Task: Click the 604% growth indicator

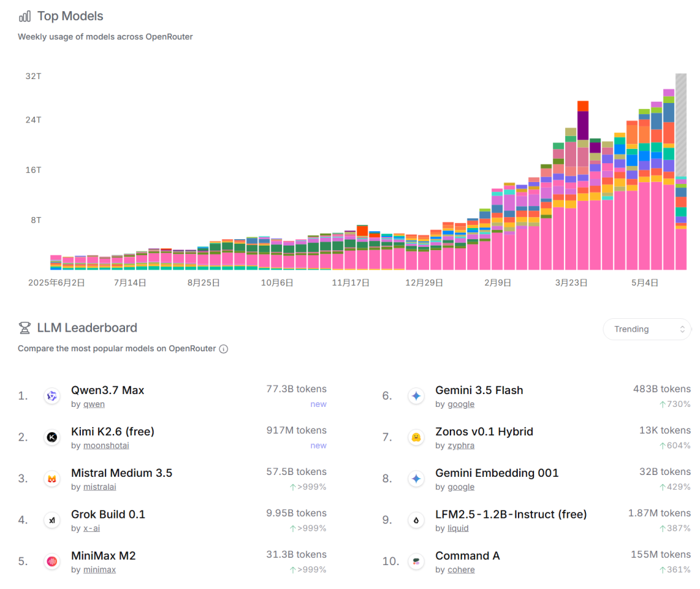Action: [x=675, y=446]
